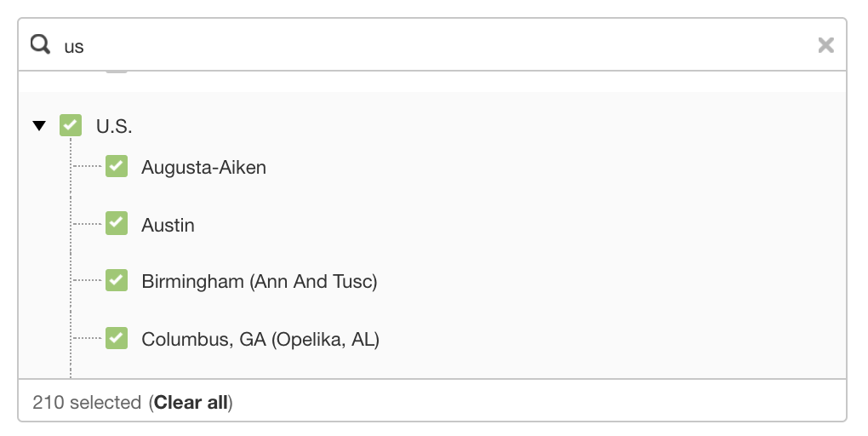
Task: Select the Birmingham (Ann And Tusc) label
Action: pos(259,281)
